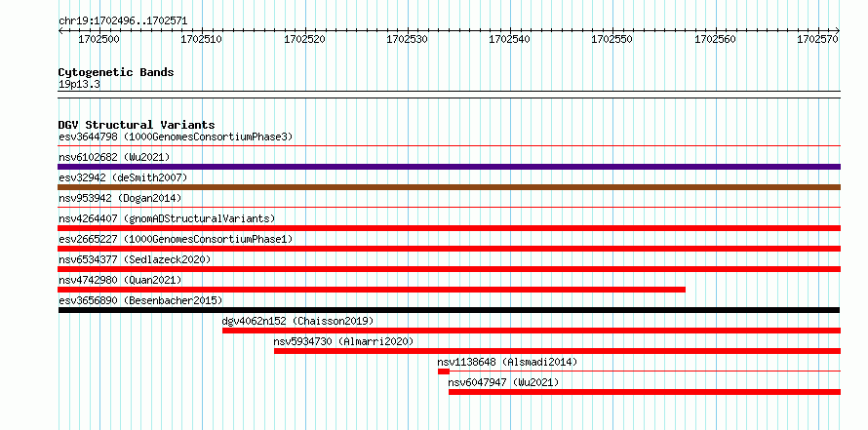Image resolution: width=868 pixels, height=430 pixels.
Task: Click ruler position 1702530
Action: [408, 39]
